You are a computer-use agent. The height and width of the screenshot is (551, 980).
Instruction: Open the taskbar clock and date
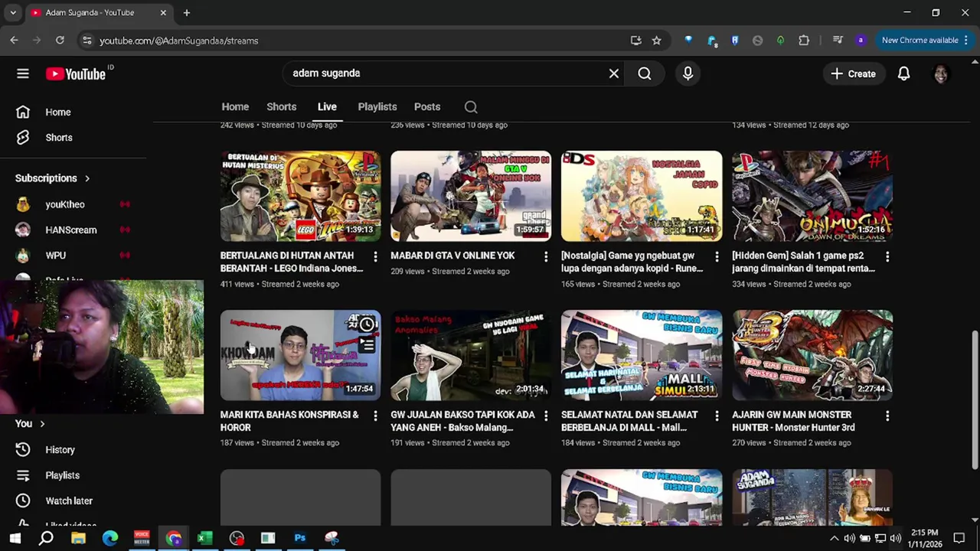tap(924, 538)
